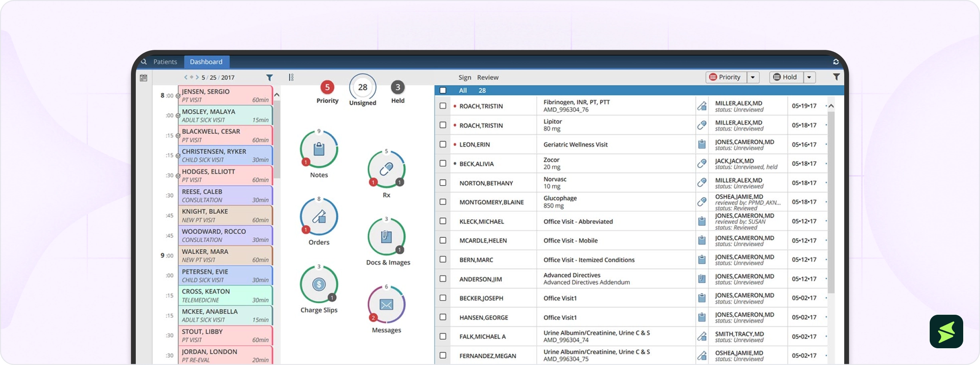Check the KLECK,MICHAEL row checkbox

443,221
